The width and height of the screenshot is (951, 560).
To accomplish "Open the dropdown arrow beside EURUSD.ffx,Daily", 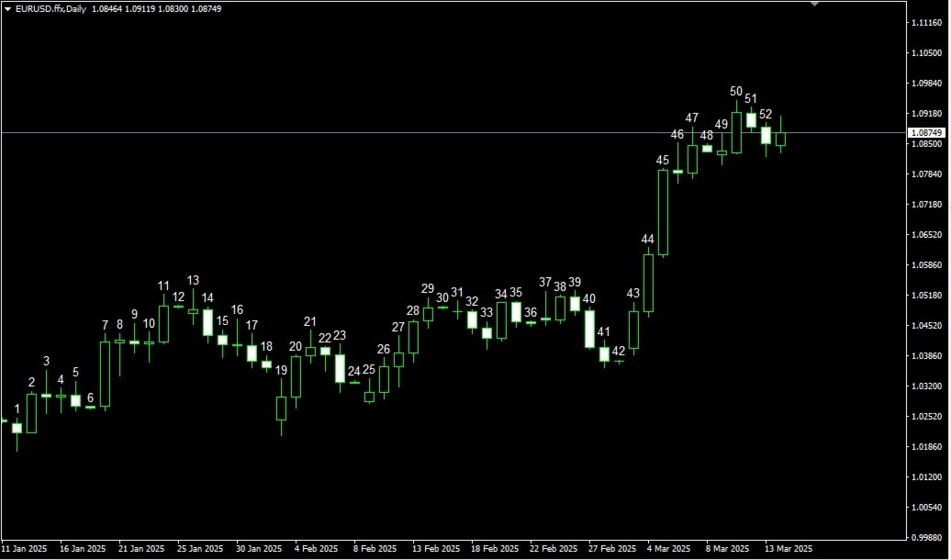I will tap(8, 9).
